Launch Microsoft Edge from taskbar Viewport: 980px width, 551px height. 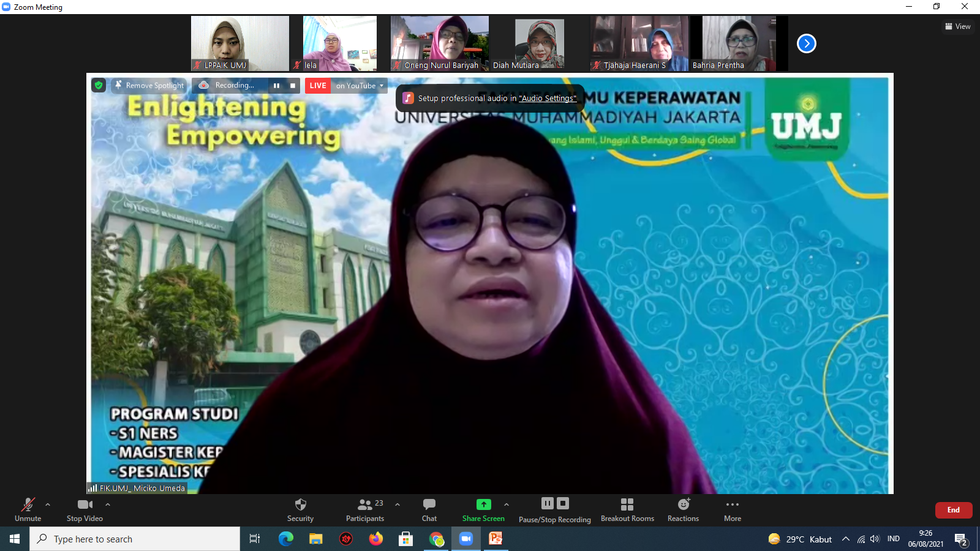(x=286, y=539)
